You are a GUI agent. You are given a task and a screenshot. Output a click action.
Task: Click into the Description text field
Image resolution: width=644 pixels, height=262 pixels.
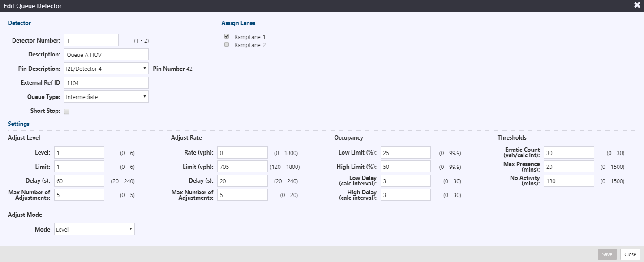pyautogui.click(x=106, y=55)
